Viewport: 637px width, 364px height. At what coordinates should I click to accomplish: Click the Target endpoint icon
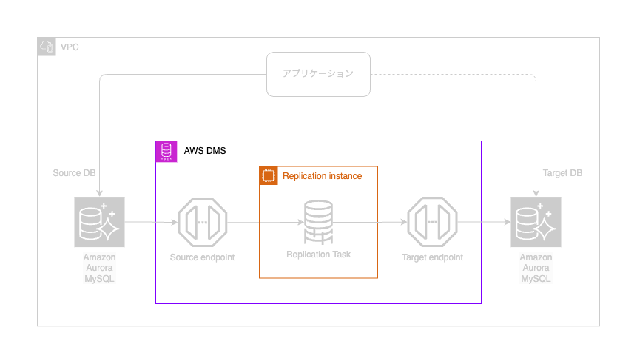click(x=432, y=222)
